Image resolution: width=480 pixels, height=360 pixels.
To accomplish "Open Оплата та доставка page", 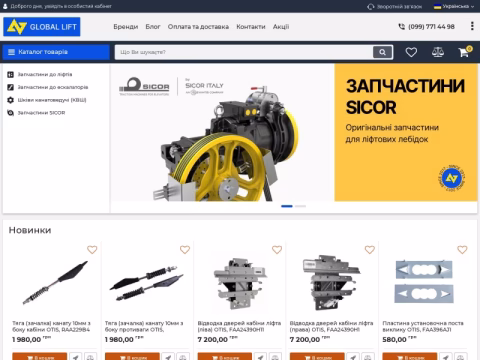I will [x=198, y=27].
